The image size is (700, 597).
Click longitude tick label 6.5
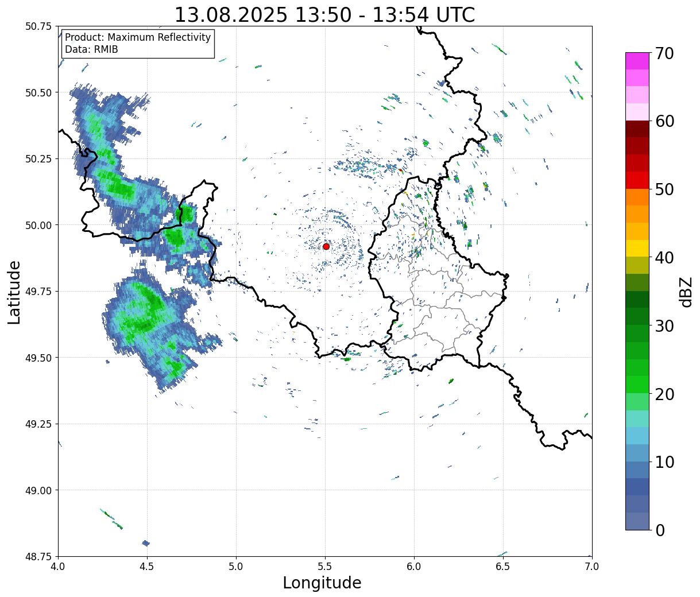tap(503, 567)
